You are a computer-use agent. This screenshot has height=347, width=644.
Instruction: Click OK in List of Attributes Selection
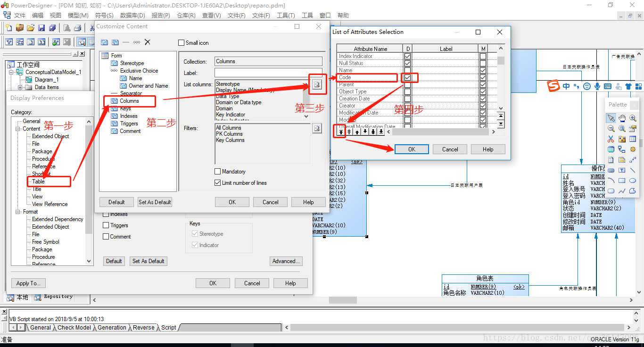[x=412, y=149]
